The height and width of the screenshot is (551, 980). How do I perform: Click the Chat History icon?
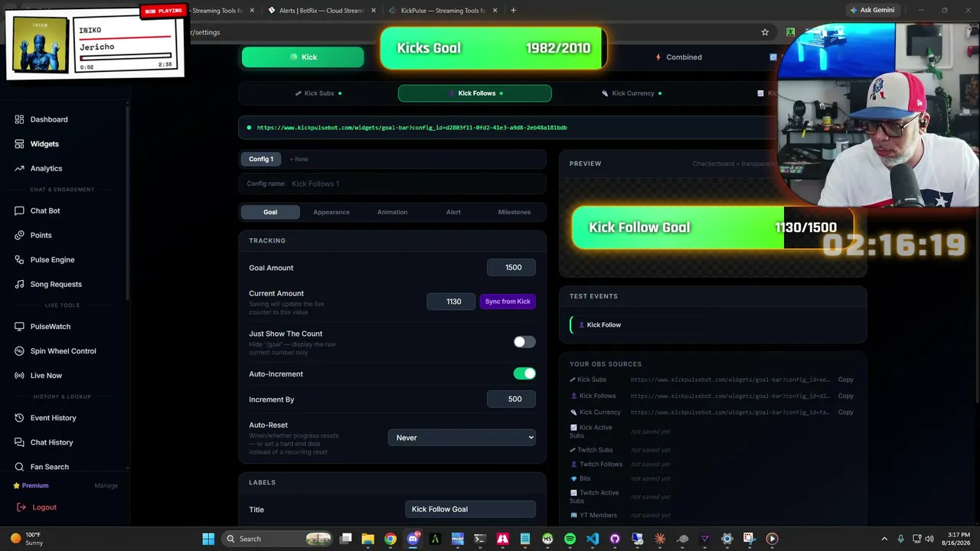click(19, 442)
